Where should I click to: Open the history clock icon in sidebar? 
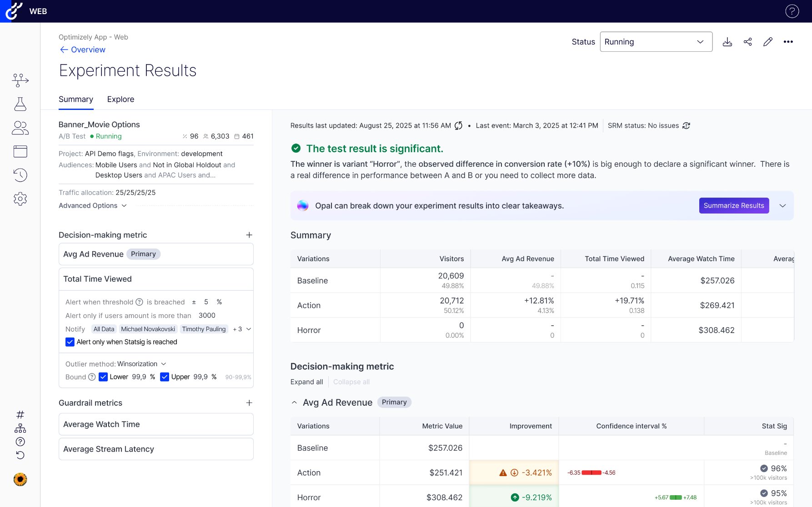20,175
